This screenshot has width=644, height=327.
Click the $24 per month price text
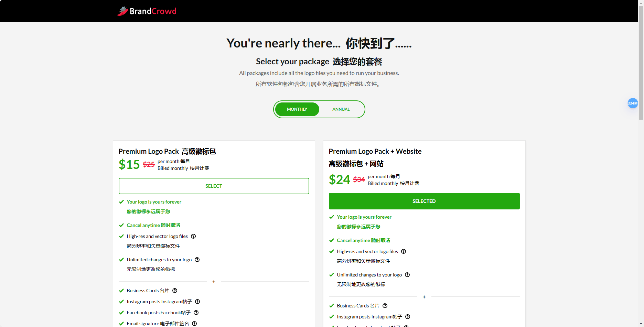point(339,179)
